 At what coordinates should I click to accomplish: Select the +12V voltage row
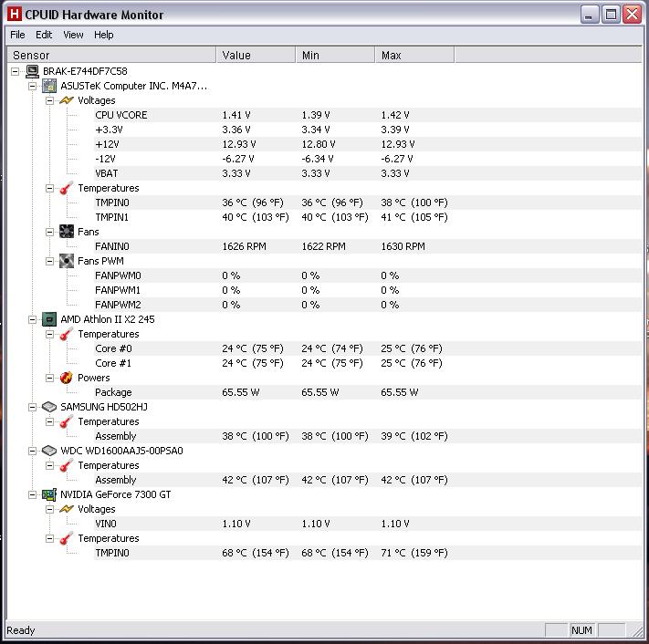(x=368, y=144)
